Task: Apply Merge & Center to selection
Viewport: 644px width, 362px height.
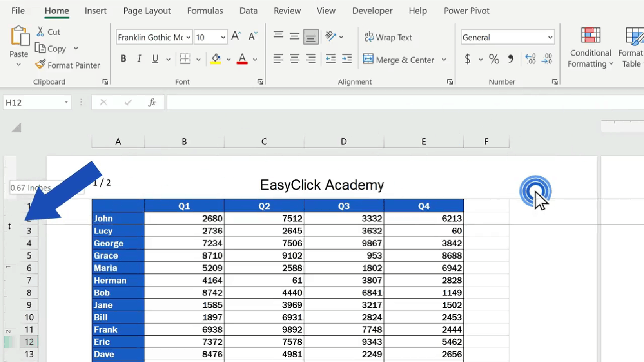Action: point(400,60)
